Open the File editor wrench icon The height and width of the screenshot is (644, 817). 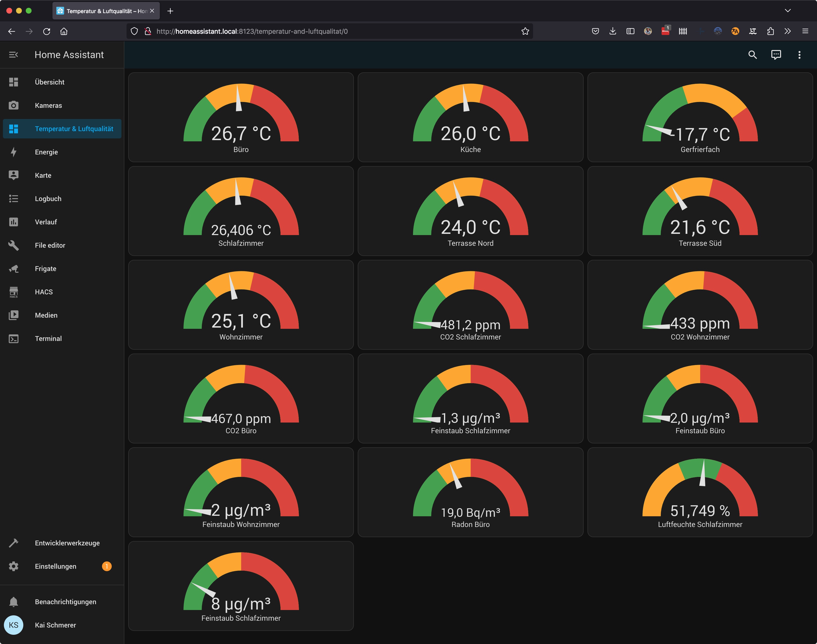click(14, 245)
